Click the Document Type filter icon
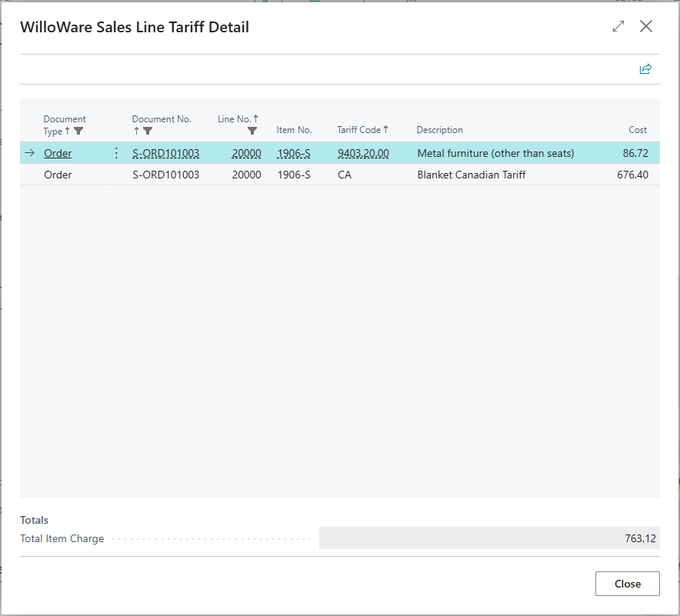The width and height of the screenshot is (680, 616). (x=78, y=132)
